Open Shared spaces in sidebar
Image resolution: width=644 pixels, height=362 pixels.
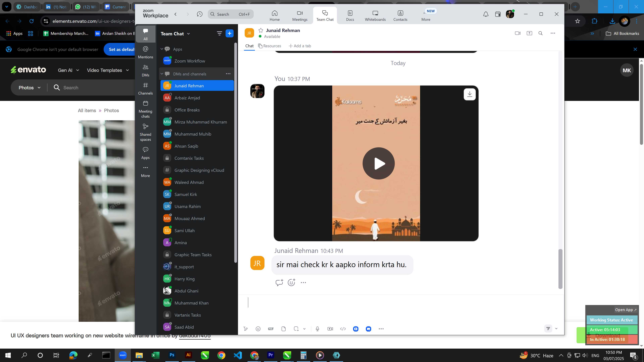146,132
